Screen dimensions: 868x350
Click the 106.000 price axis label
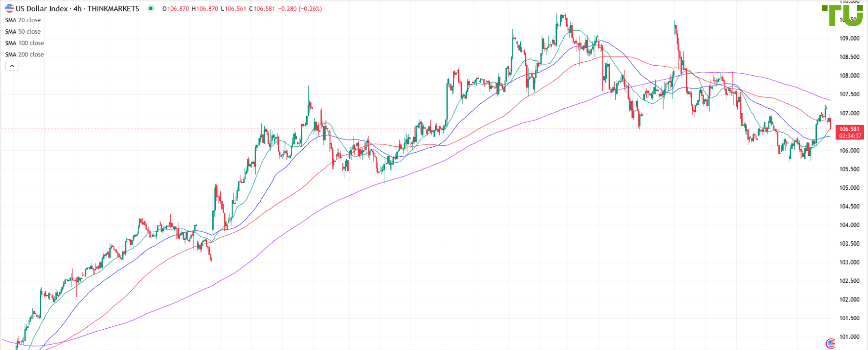pos(849,151)
